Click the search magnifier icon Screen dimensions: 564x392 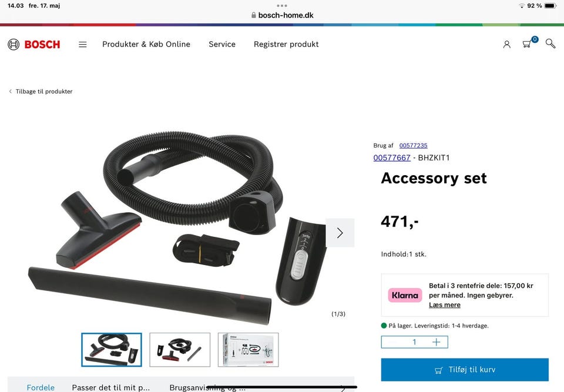(550, 43)
